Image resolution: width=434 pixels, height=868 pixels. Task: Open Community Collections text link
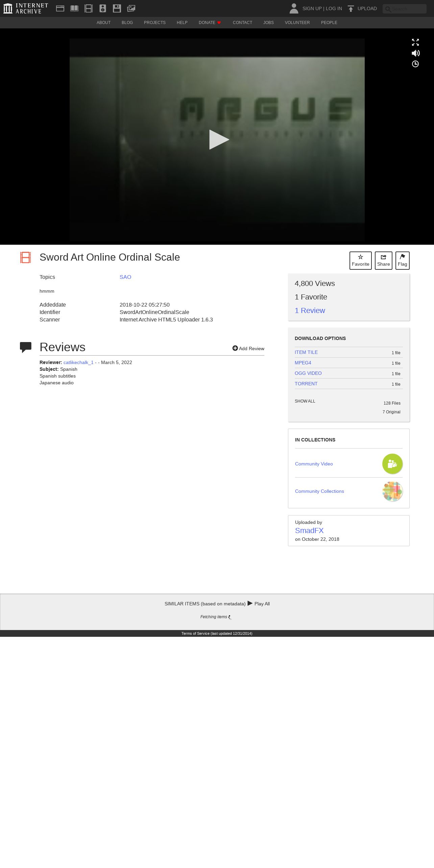point(319,491)
